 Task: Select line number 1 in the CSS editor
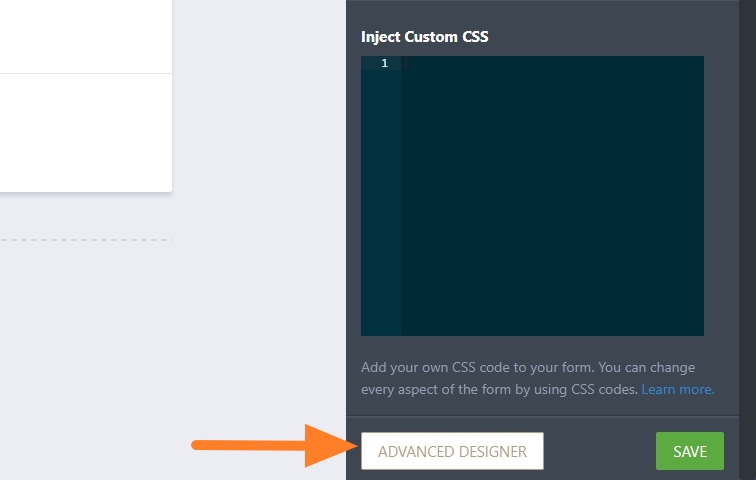(x=384, y=64)
